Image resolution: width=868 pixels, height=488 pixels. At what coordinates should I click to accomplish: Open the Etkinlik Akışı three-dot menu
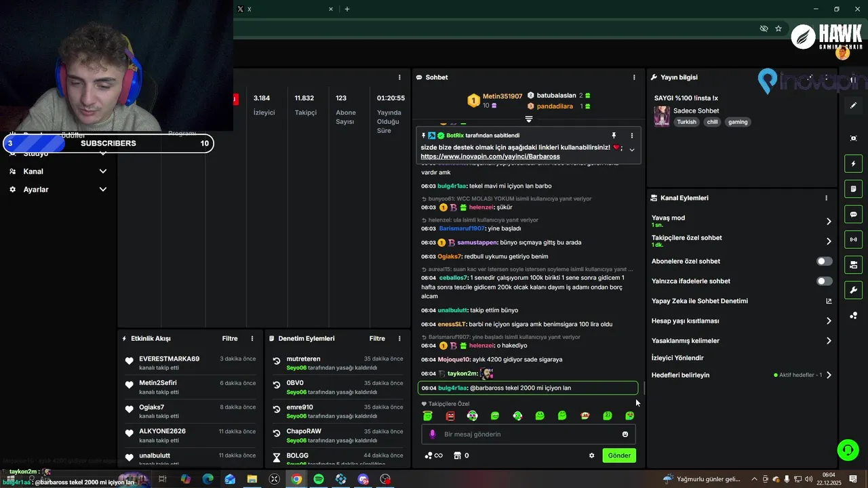[252, 338]
